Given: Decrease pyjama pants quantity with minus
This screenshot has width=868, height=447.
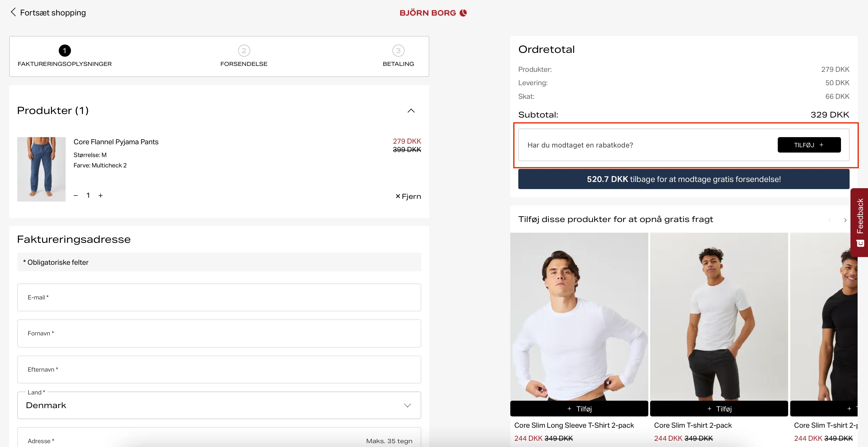Looking at the screenshot, I should (76, 196).
